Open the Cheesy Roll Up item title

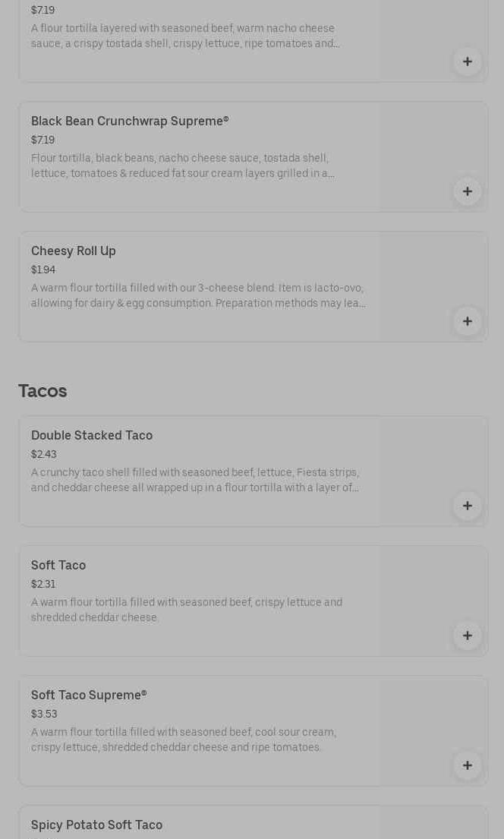(x=74, y=251)
